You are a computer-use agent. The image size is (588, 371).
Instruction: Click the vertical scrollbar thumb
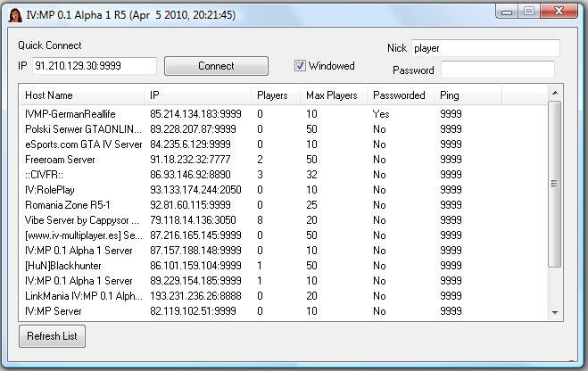pos(555,184)
